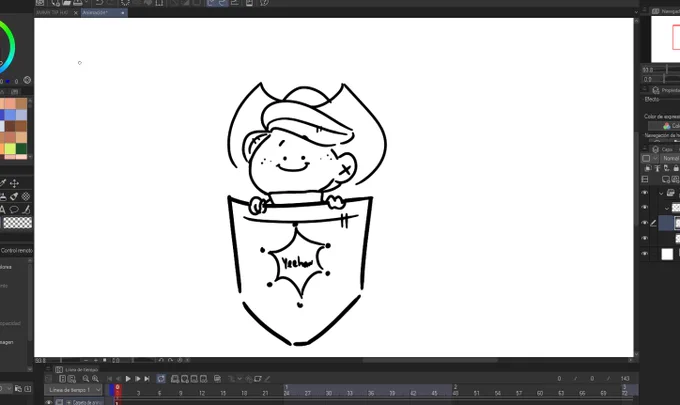Select the Eyedropper tool
The height and width of the screenshot is (405, 680).
coord(3,183)
